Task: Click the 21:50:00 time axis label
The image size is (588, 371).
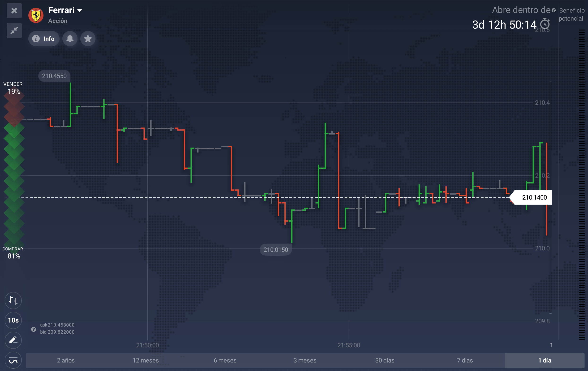Action: click(x=147, y=345)
